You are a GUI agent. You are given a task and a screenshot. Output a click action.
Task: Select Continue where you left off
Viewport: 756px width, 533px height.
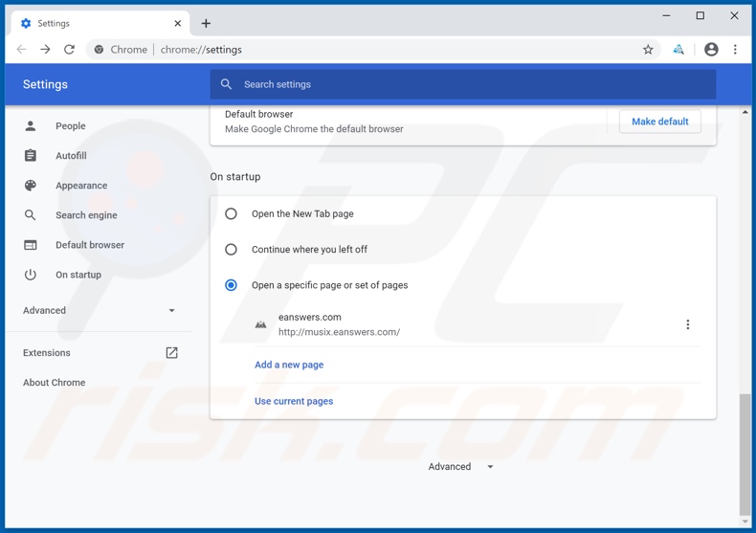tap(231, 249)
